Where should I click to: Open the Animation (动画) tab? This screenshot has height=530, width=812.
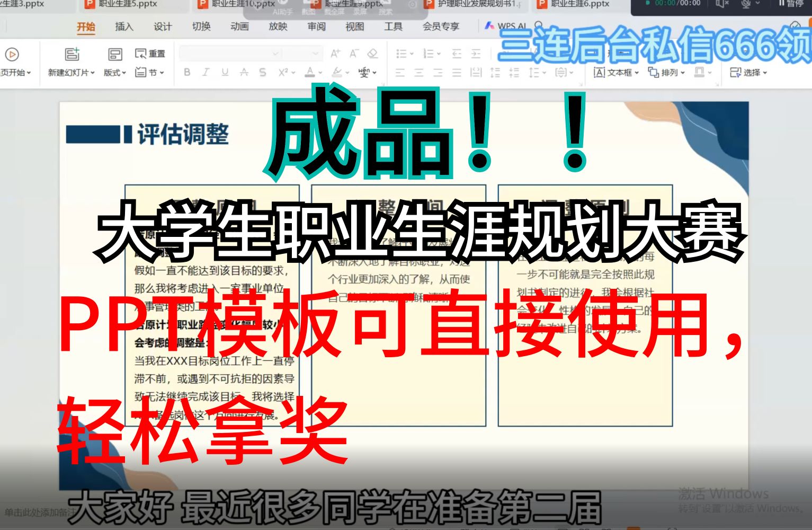[239, 26]
